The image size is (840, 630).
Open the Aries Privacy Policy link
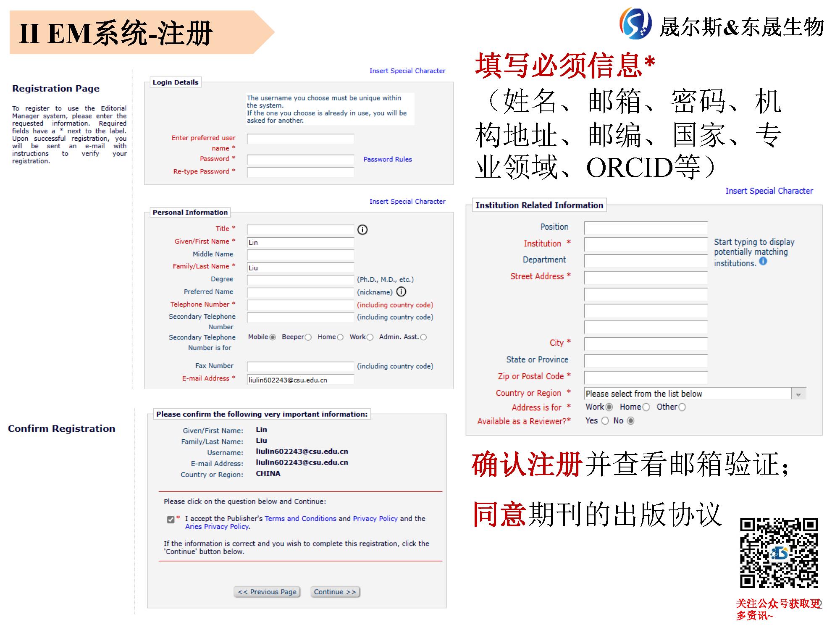click(217, 527)
